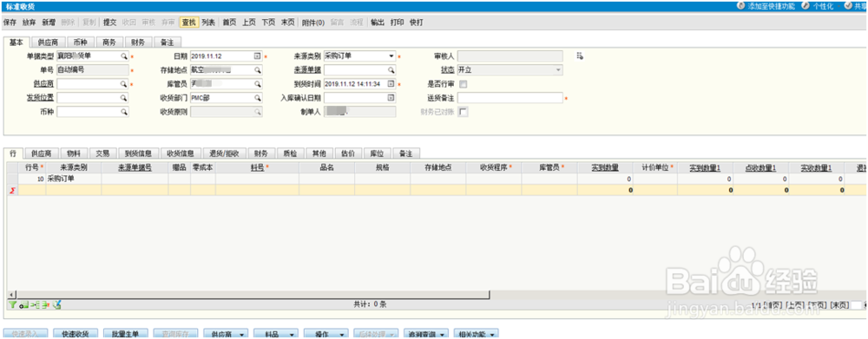This screenshot has width=868, height=339.
Task: Switch to the upper 财务 tab
Action: (138, 42)
